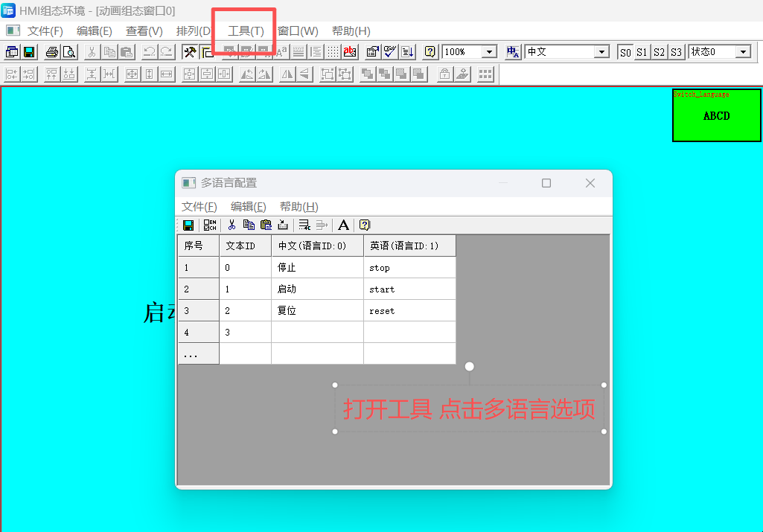Click the multilingual 中A icon beside language box
This screenshot has width=763, height=532.
pyautogui.click(x=513, y=51)
